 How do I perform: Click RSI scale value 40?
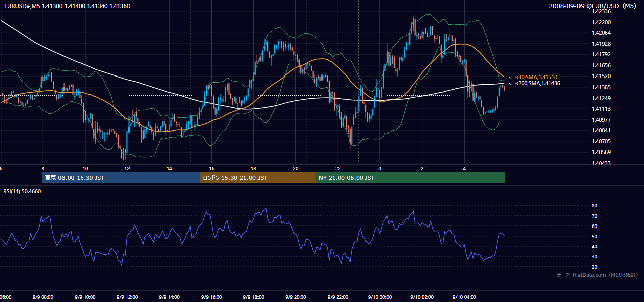coord(595,246)
